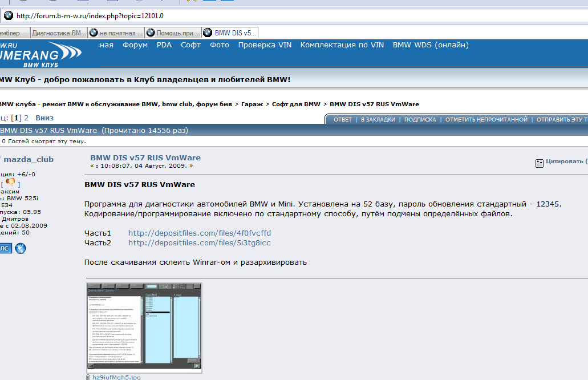Open Комплектация по VIN page
This screenshot has height=380, width=588.
point(342,45)
